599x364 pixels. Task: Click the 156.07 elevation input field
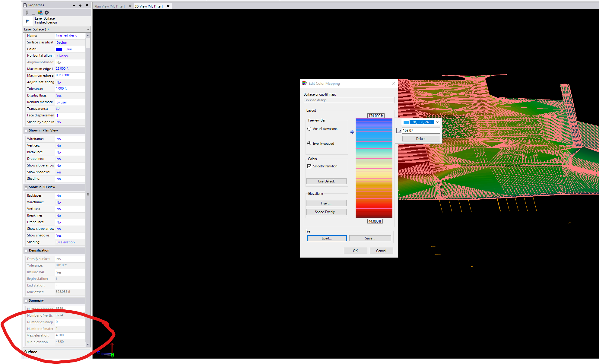[x=421, y=131]
